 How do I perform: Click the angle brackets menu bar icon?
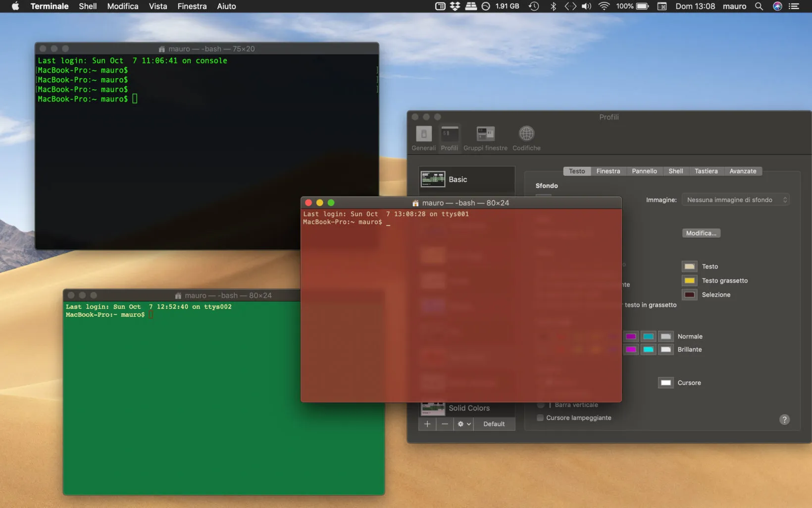coord(570,6)
